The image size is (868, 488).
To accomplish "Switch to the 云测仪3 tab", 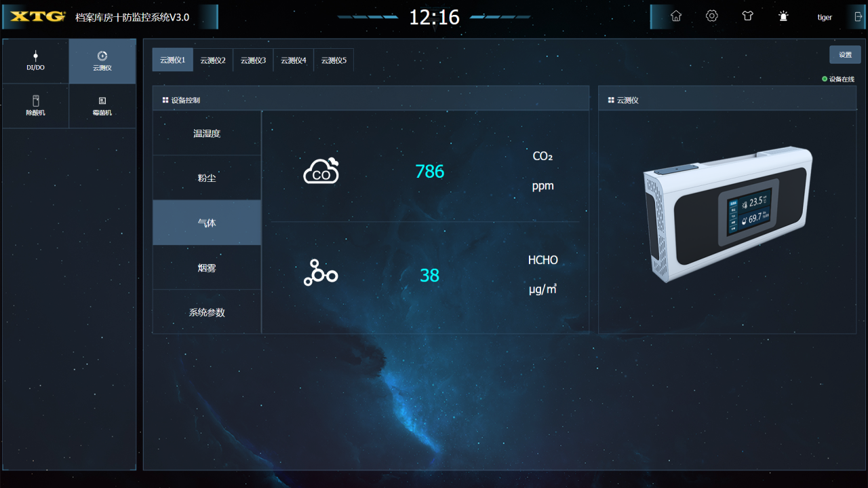I will coord(253,60).
